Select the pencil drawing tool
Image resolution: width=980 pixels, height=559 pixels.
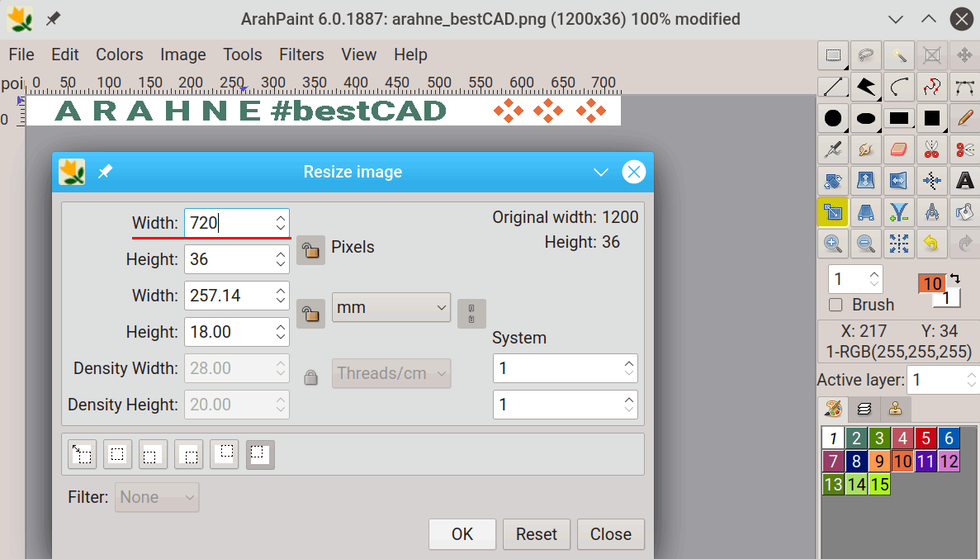point(964,118)
